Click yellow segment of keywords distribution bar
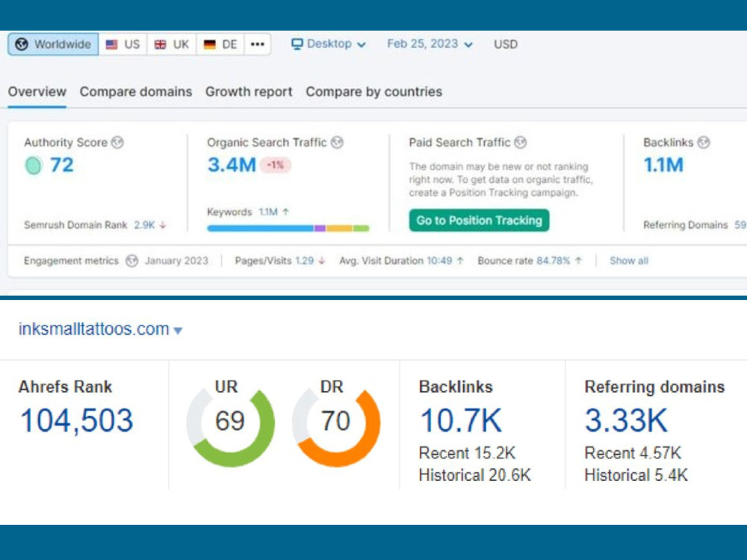747x560 pixels. pos(339,228)
